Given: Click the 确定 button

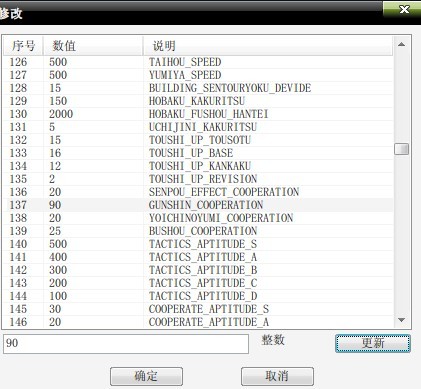Looking at the screenshot, I should (146, 376).
